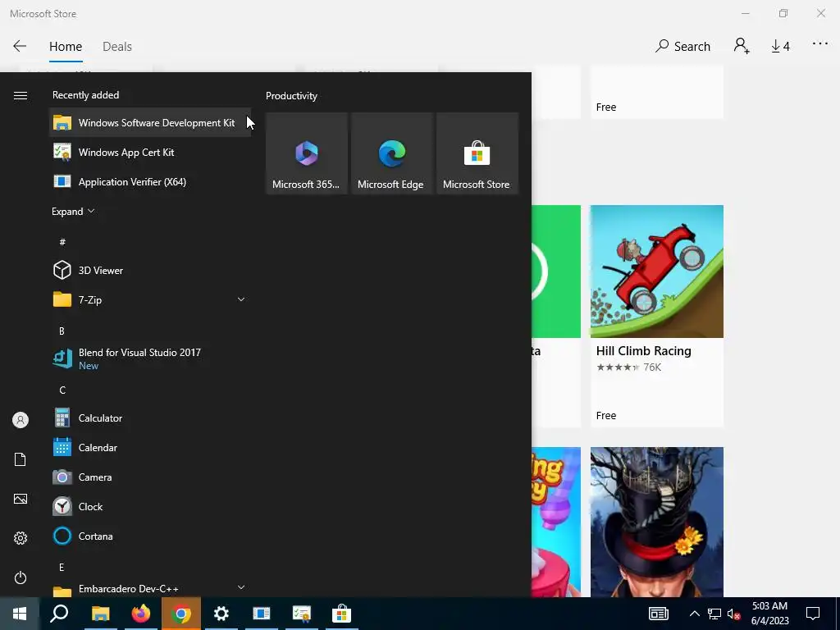Launch Cortana

(x=150, y=536)
